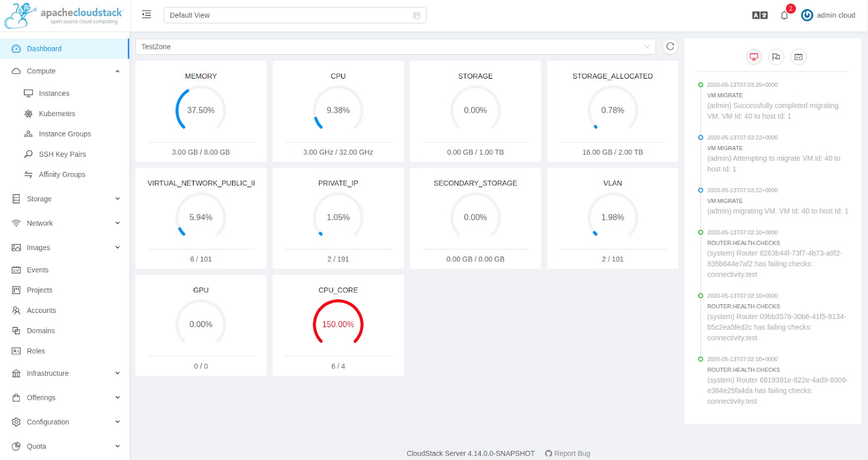Click the Dashboard gauge icon in sidebar
Screen dimensions: 868x460
pyautogui.click(x=16, y=49)
